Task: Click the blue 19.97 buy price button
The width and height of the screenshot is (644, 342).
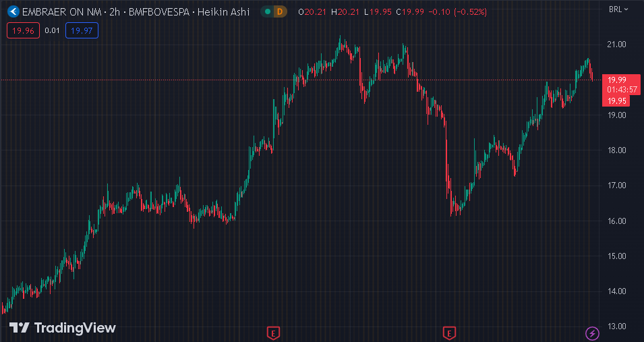Action: [x=82, y=30]
